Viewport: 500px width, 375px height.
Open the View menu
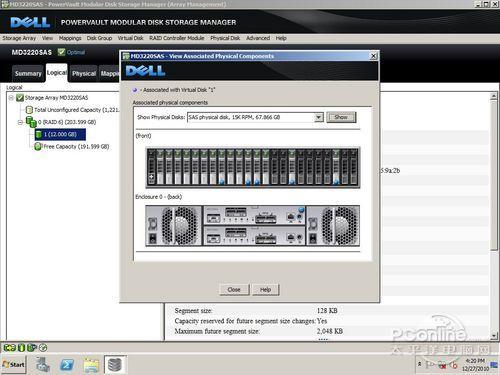pyautogui.click(x=47, y=38)
